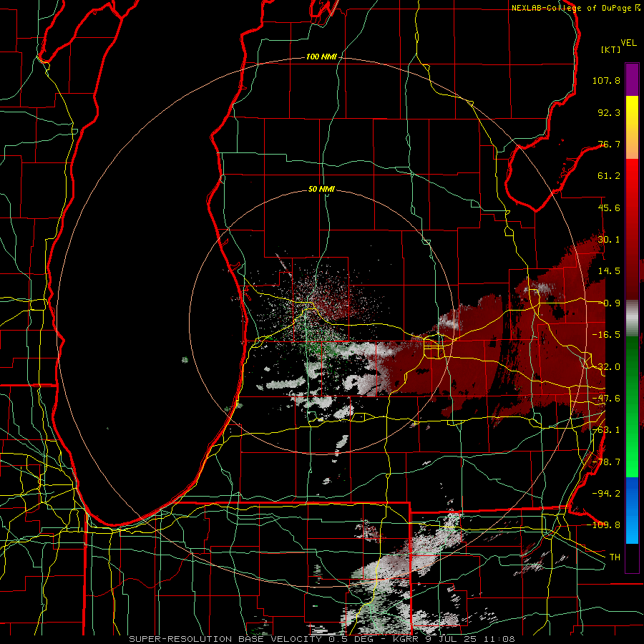Click the -16.5 legend value
The width and height of the screenshot is (644, 644).
click(606, 335)
